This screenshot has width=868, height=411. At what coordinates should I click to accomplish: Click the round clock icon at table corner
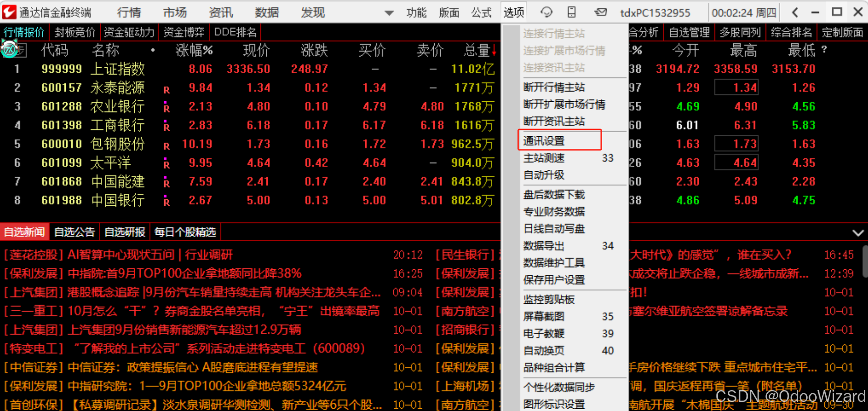click(x=10, y=50)
